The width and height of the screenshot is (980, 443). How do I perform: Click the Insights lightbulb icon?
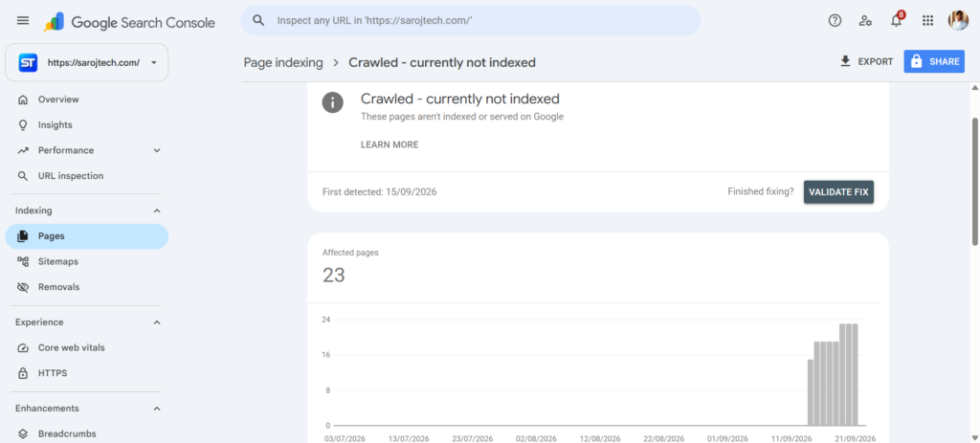(x=23, y=125)
